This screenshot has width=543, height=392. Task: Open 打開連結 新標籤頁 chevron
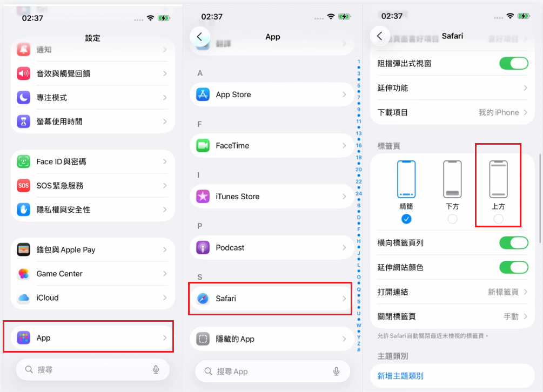[525, 292]
